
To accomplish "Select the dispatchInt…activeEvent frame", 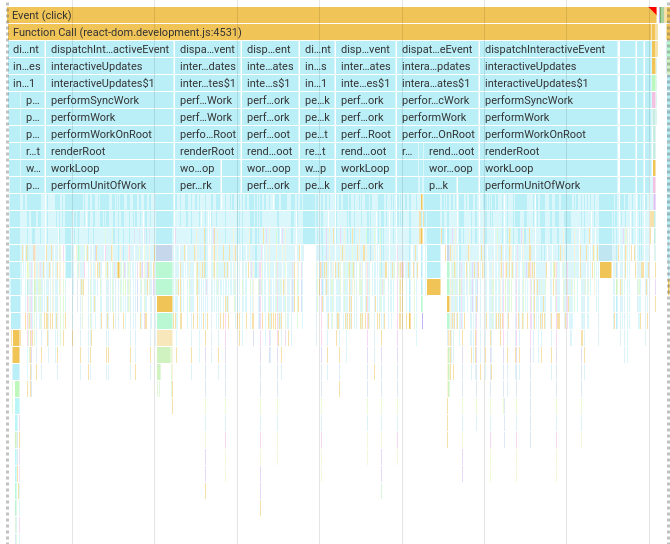I will tap(110, 49).
